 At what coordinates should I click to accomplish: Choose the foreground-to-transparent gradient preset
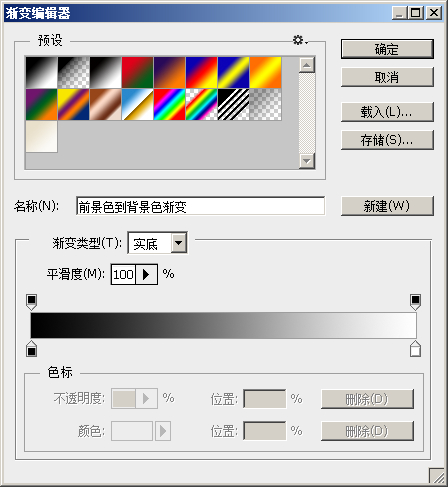pyautogui.click(x=74, y=73)
